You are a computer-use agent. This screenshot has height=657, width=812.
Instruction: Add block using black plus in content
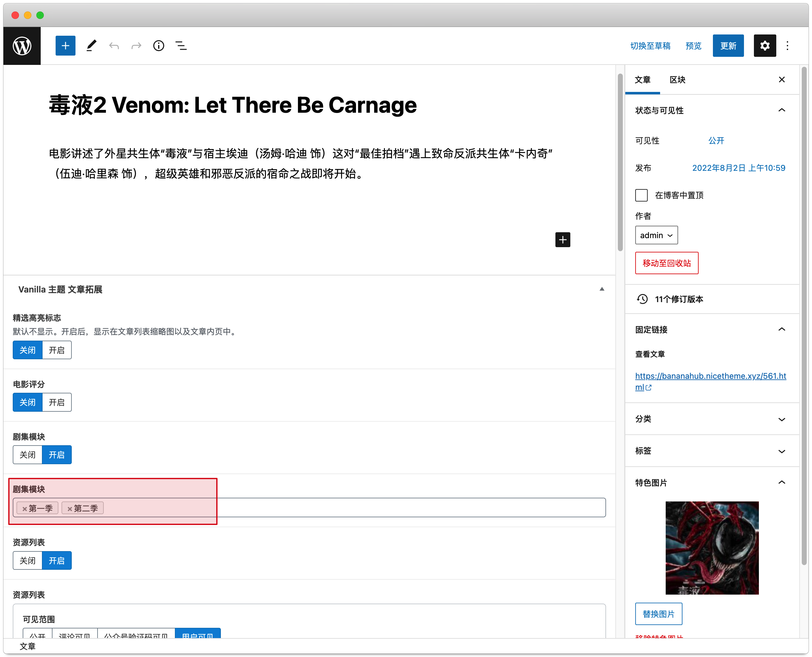[x=563, y=240]
